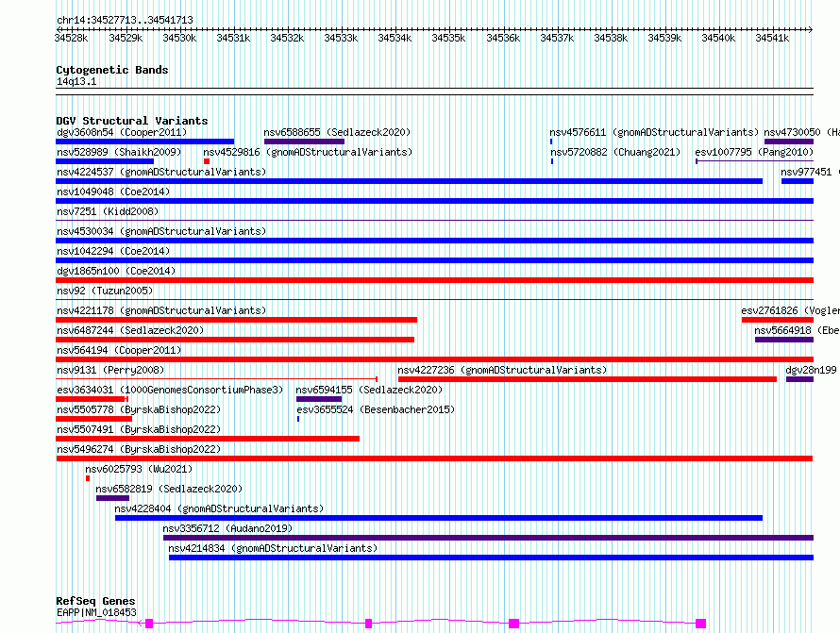Click nsv5720882 (Chuang2021) label

615,152
